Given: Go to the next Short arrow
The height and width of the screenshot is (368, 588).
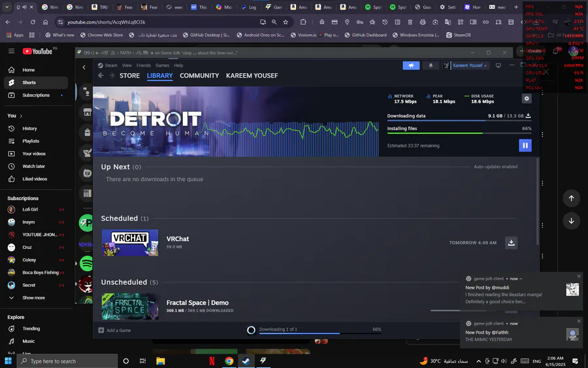Looking at the screenshot, I should (571, 221).
